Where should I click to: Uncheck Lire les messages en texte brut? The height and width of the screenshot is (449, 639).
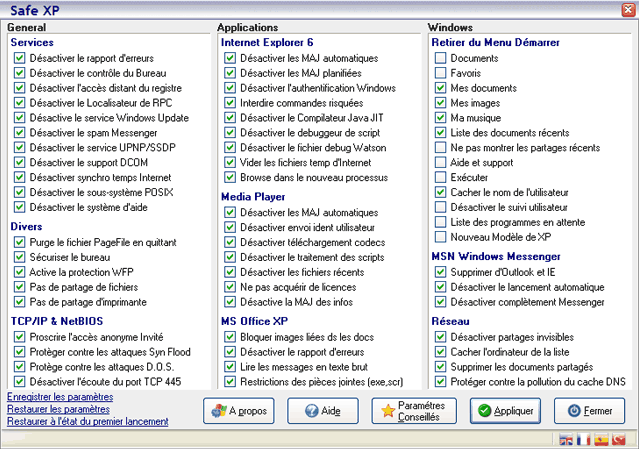[x=230, y=367]
